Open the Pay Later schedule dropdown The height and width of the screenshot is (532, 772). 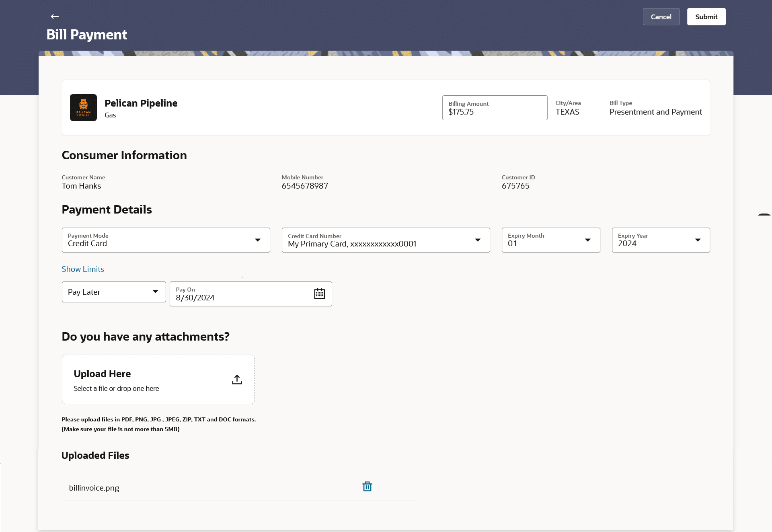pos(114,292)
